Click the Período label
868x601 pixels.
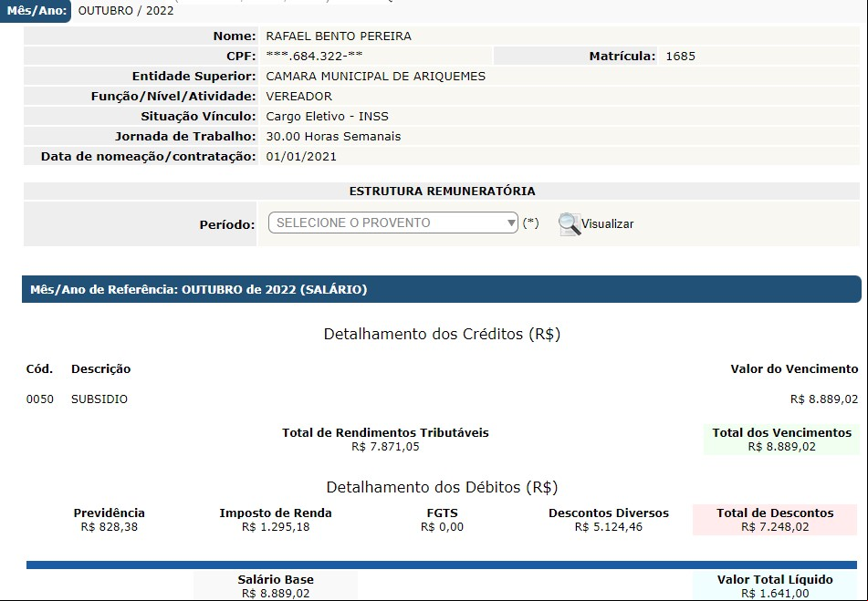click(x=227, y=225)
